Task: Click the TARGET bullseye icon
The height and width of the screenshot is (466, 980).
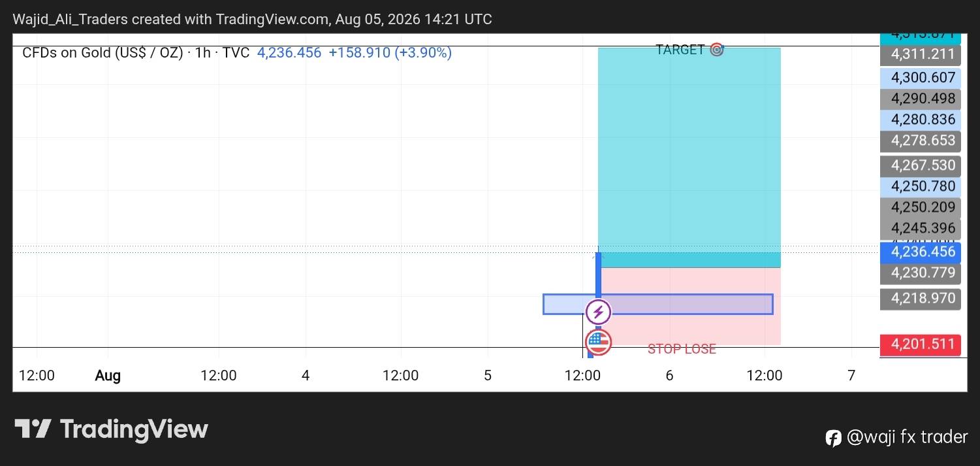Action: tap(716, 50)
